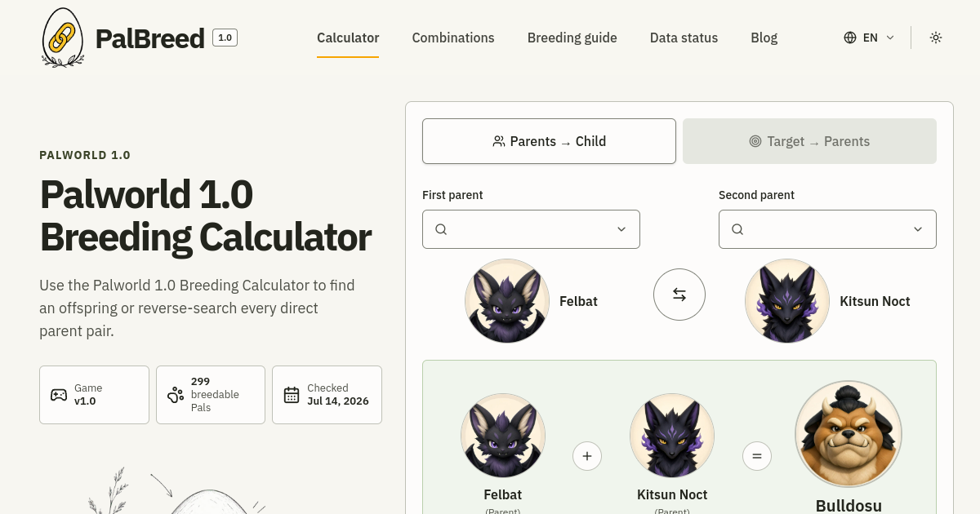
Task: Open the Blog link
Action: click(764, 38)
